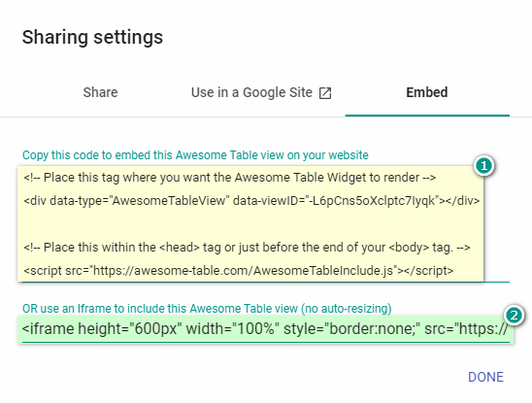Click the DONE button
This screenshot has height=403, width=532.
tap(485, 377)
